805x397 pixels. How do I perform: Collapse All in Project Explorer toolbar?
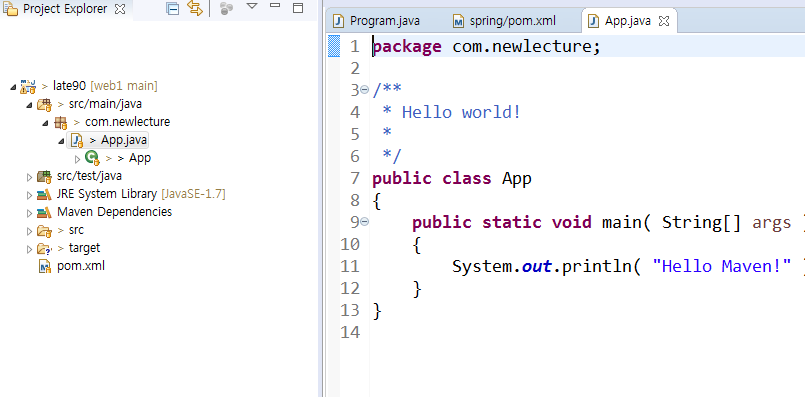click(x=173, y=8)
